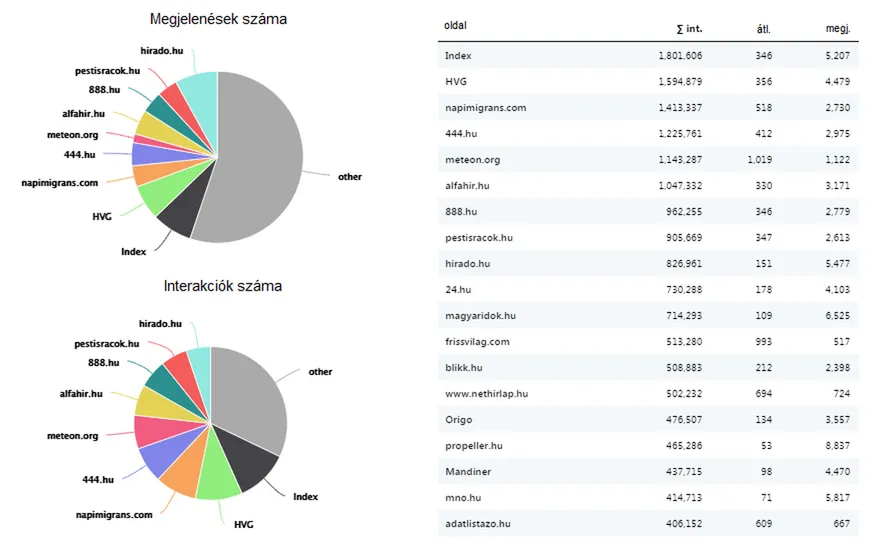Sort by the '∑ int.' column header
The image size is (871, 547).
point(689,28)
